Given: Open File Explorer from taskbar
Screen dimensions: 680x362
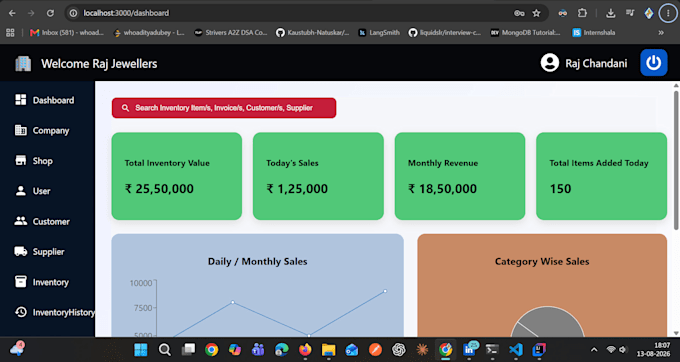Looking at the screenshot, I should [x=329, y=349].
